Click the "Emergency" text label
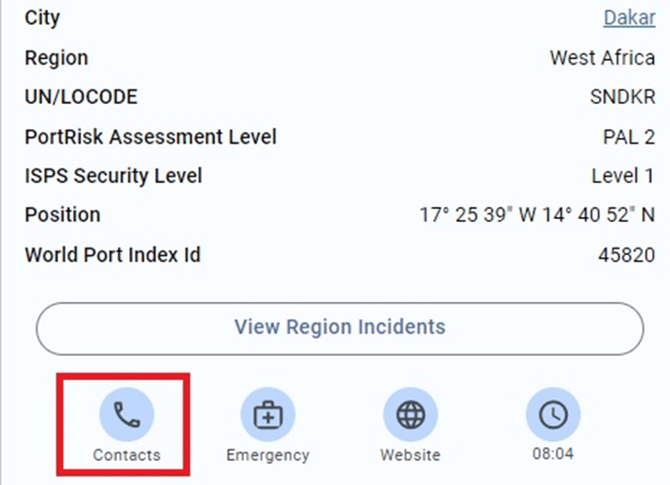 (268, 455)
